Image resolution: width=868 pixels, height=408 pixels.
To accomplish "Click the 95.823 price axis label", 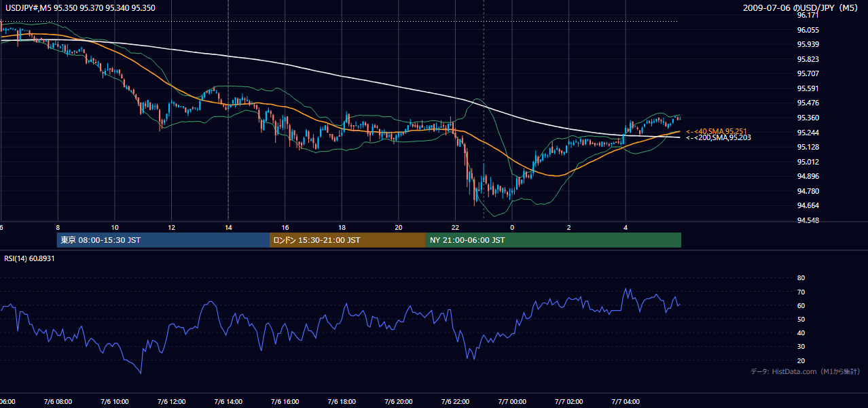I will tap(808, 59).
